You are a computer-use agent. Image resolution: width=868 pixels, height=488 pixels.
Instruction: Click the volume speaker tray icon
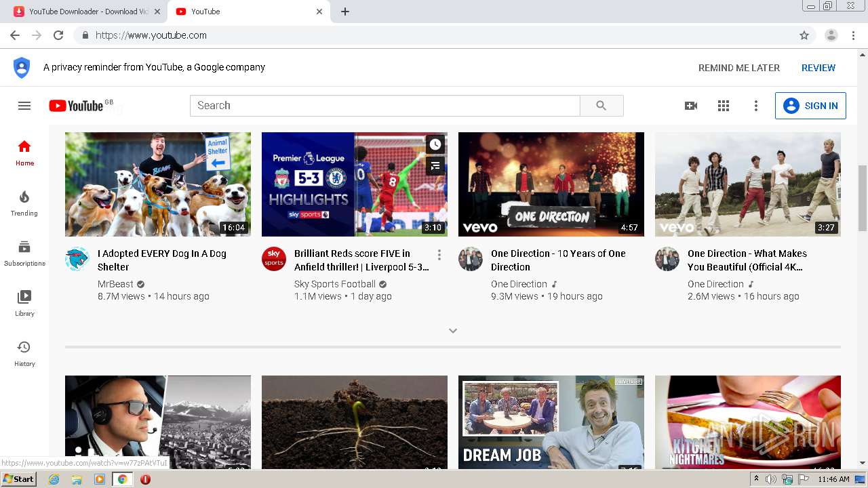771,479
